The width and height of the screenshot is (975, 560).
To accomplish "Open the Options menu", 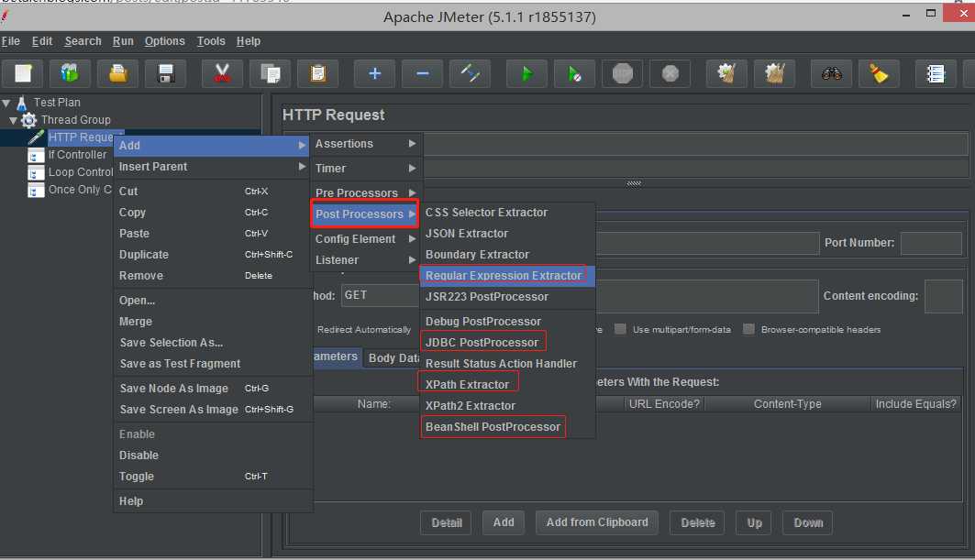I will (165, 41).
